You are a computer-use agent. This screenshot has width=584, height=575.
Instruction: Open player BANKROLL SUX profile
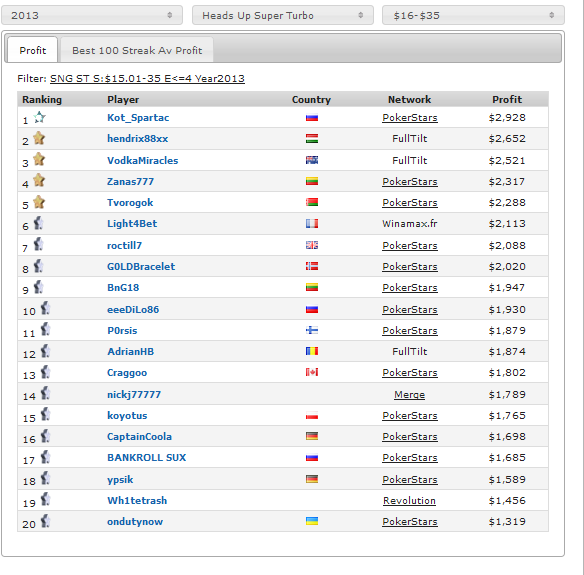(146, 457)
